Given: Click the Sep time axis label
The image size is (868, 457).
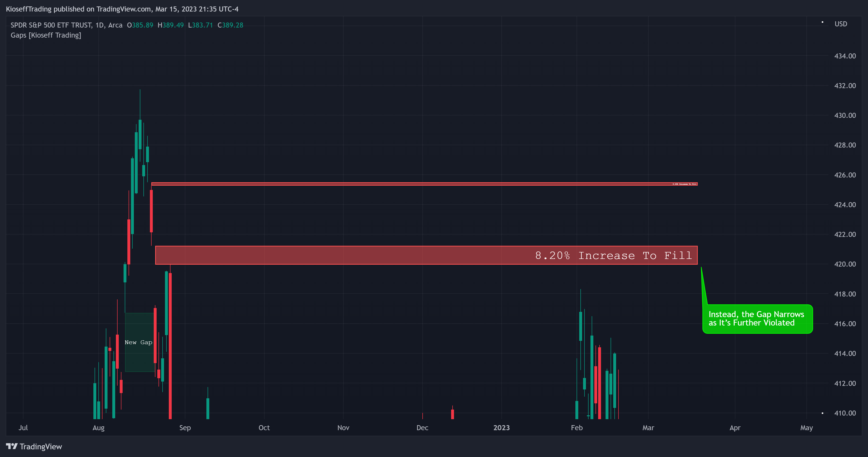Looking at the screenshot, I should coord(185,428).
